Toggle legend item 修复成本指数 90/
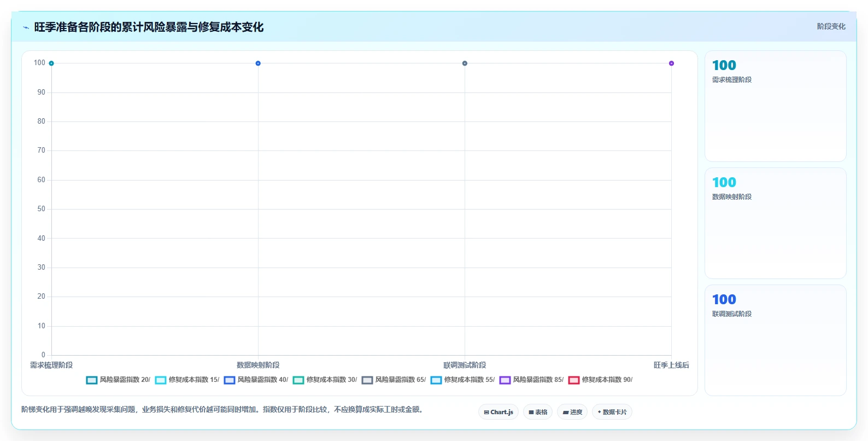 600,380
